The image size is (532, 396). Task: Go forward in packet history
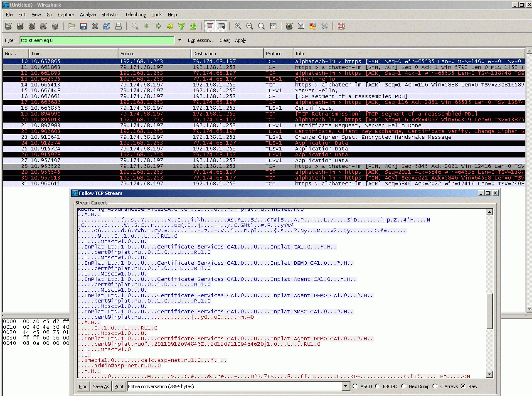pyautogui.click(x=158, y=26)
